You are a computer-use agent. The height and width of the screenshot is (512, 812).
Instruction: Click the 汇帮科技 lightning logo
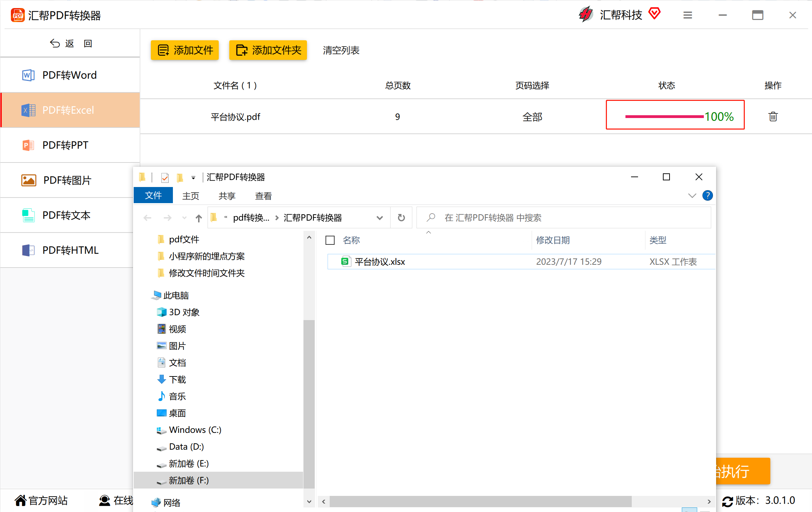(586, 15)
